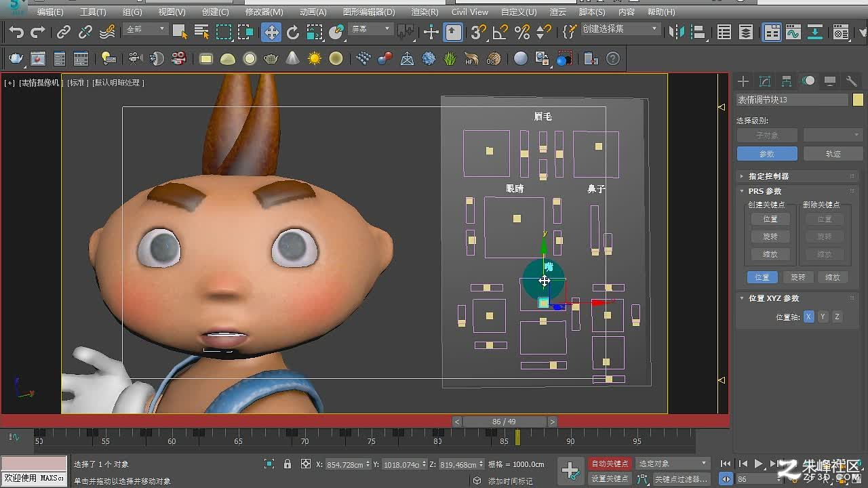Viewport: 868px width, 488px height.
Task: Open help question mark icon
Action: [613, 59]
